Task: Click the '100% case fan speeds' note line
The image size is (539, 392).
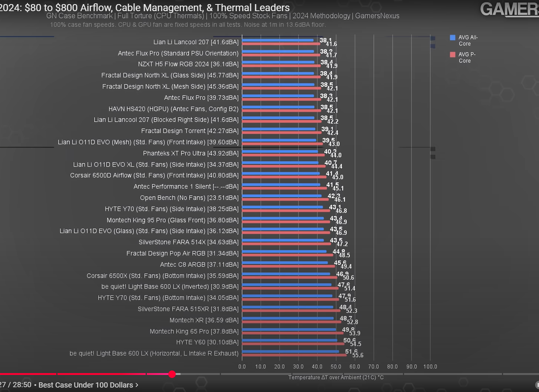Action: [x=188, y=24]
